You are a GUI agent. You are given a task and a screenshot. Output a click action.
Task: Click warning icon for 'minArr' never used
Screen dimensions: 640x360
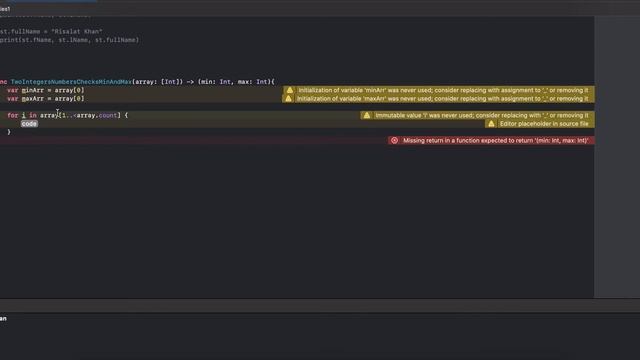pyautogui.click(x=290, y=90)
